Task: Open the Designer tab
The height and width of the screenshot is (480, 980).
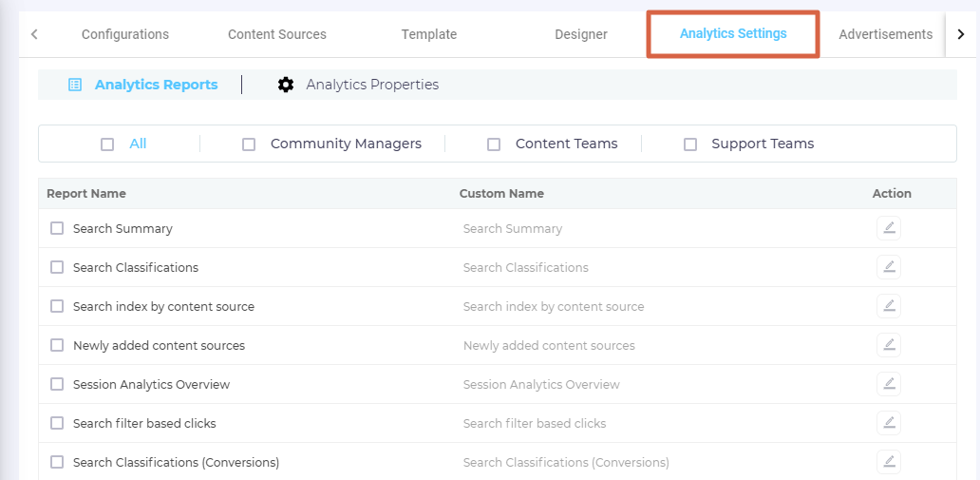Action: 580,34
